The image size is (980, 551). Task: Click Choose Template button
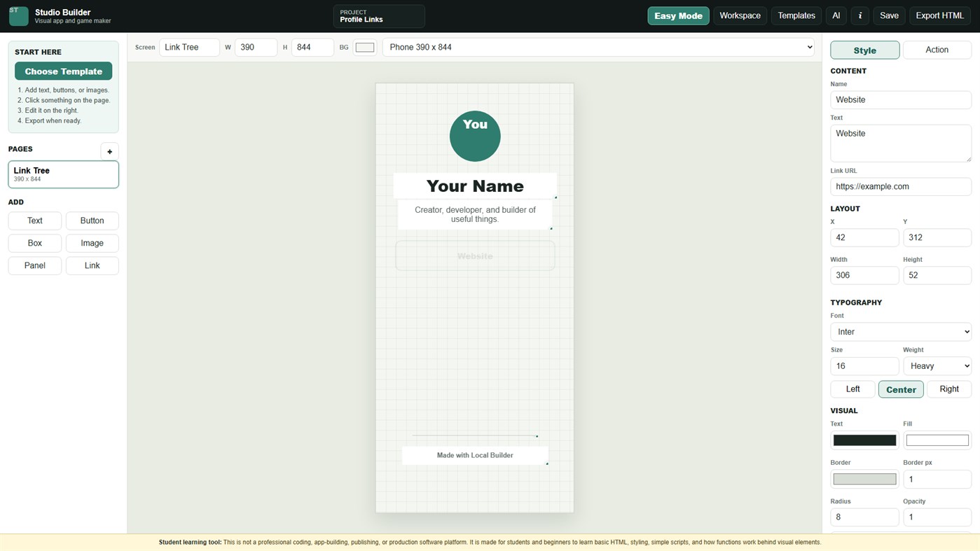[x=63, y=71]
